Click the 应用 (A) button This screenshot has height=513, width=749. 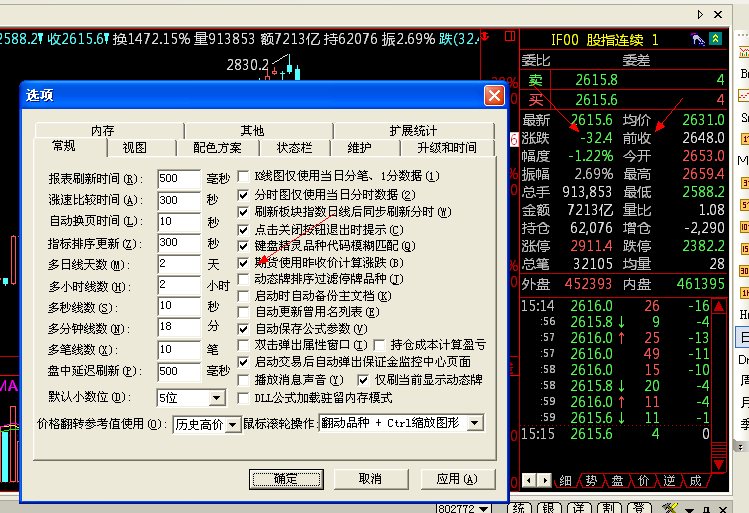[x=458, y=479]
